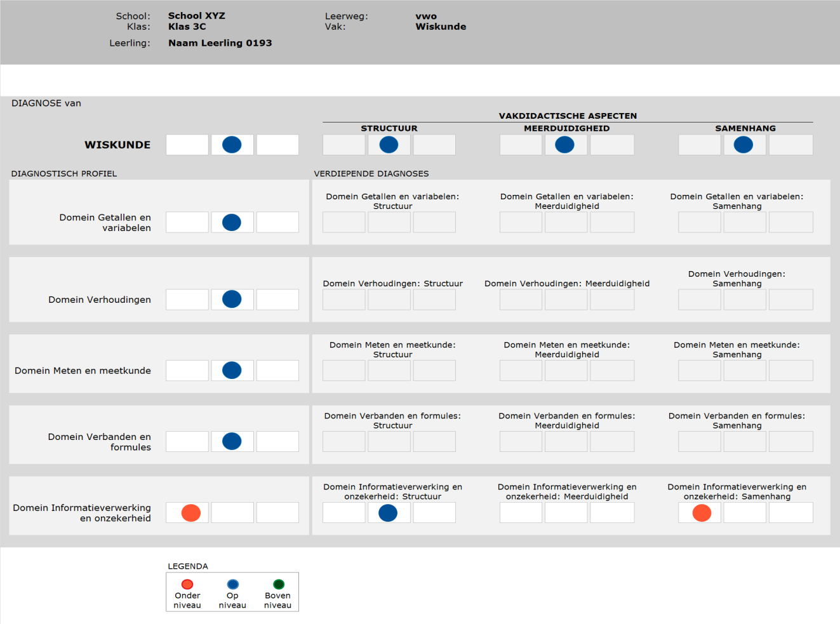Select blue dot in Domein Verhoudingen profile row
The width and height of the screenshot is (840, 624).
(x=232, y=299)
